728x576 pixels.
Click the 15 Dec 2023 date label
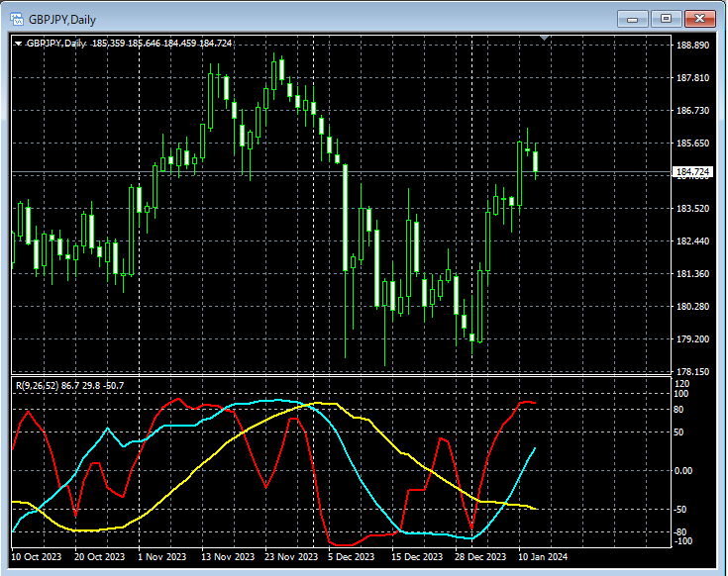[417, 556]
